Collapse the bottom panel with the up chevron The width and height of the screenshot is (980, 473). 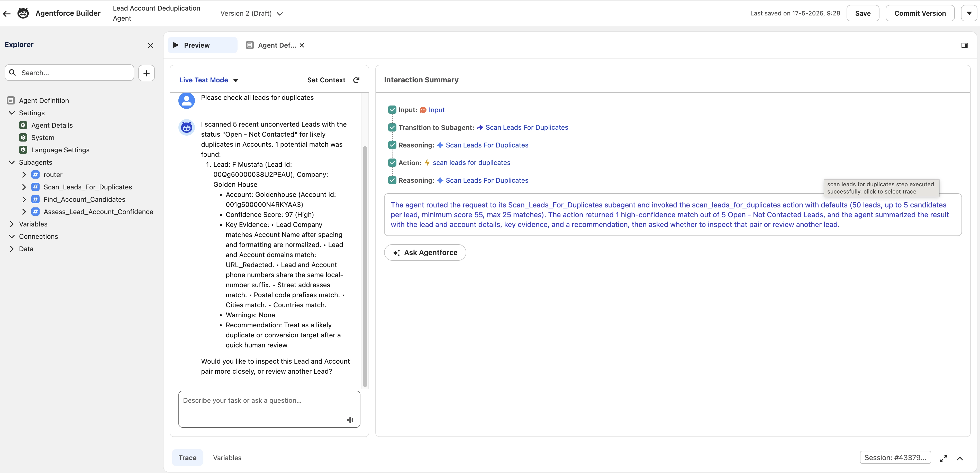coord(960,459)
